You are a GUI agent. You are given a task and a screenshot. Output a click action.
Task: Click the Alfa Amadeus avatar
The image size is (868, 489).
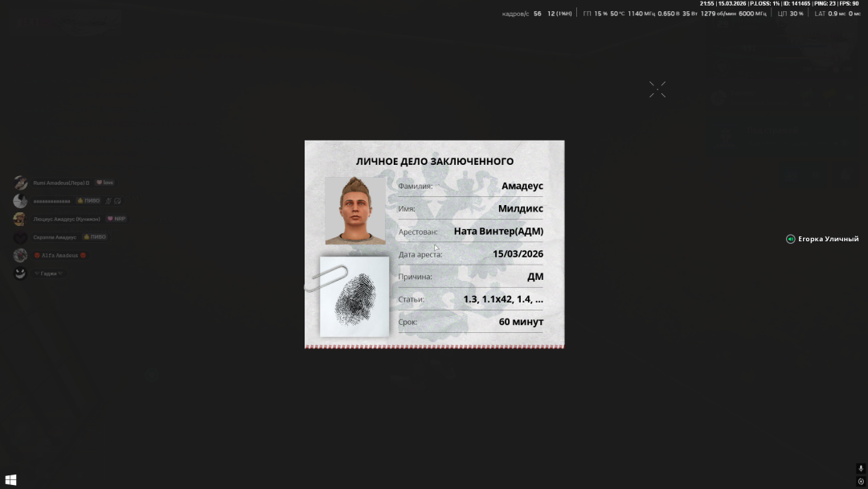[20, 255]
